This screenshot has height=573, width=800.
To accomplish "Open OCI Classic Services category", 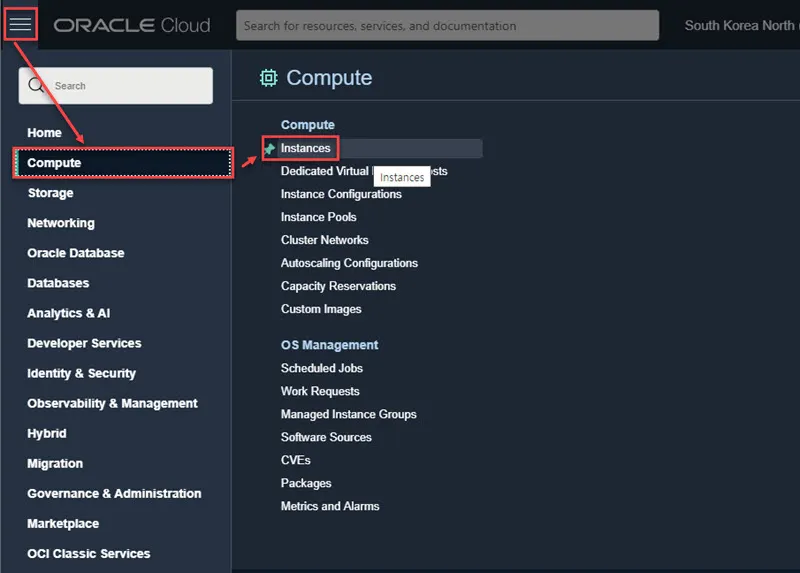I will [x=89, y=554].
